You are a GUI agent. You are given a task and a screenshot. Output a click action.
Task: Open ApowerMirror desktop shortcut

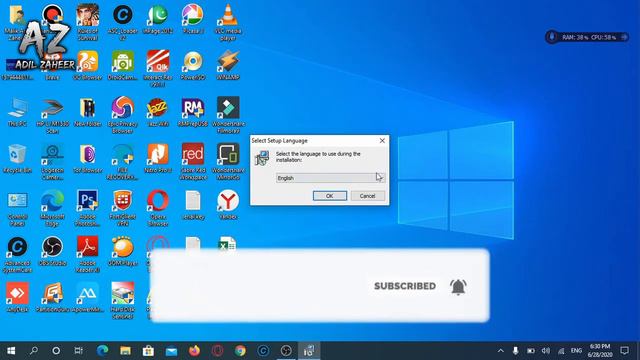[x=87, y=298]
